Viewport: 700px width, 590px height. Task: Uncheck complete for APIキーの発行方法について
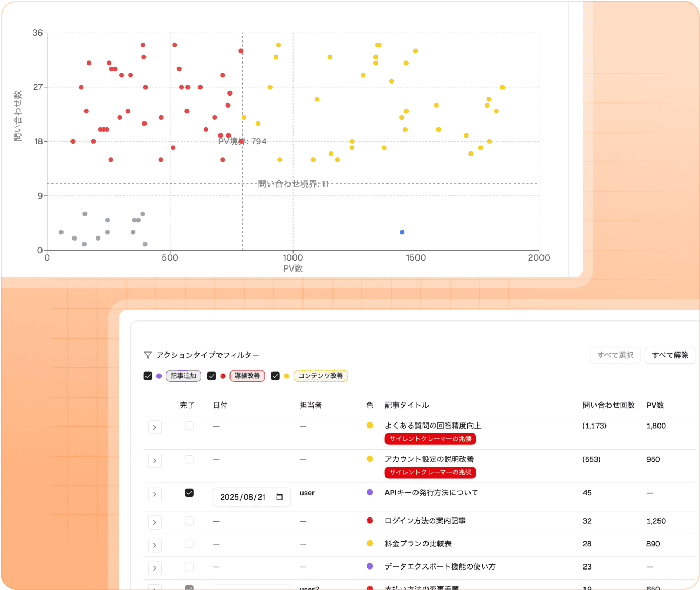(190, 493)
